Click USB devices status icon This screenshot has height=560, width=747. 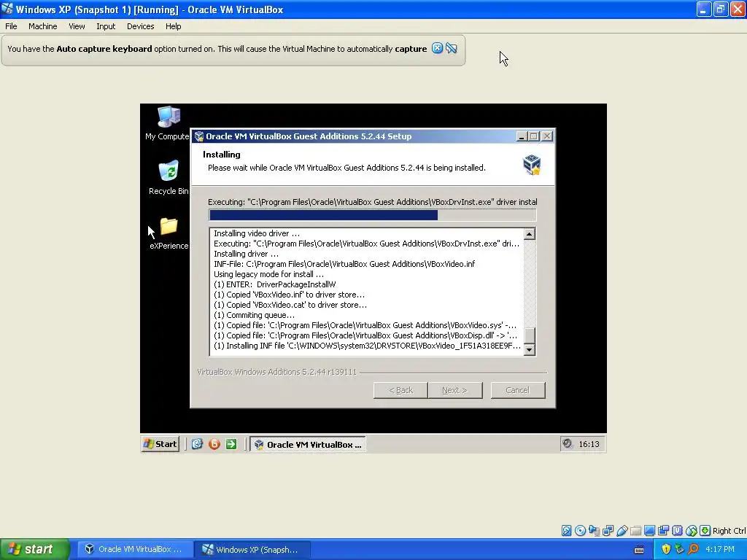[x=622, y=531]
